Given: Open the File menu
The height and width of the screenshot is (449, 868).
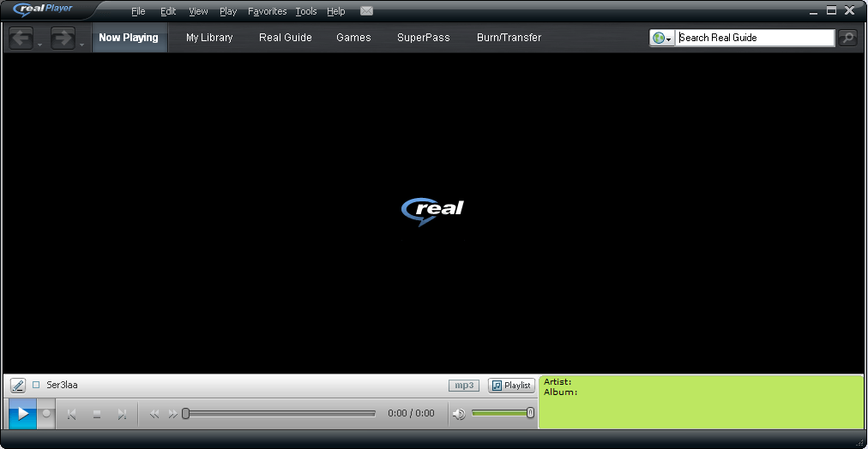Looking at the screenshot, I should coord(138,11).
